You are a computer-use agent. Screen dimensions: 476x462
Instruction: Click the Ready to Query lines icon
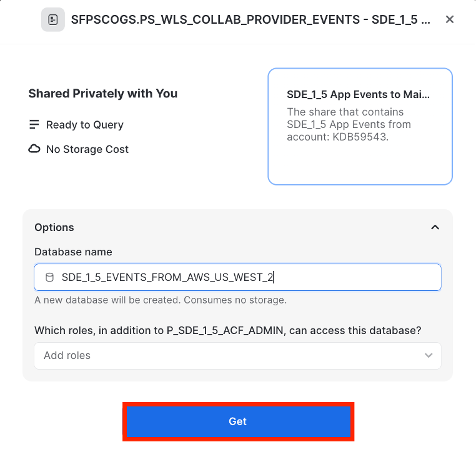click(x=34, y=125)
